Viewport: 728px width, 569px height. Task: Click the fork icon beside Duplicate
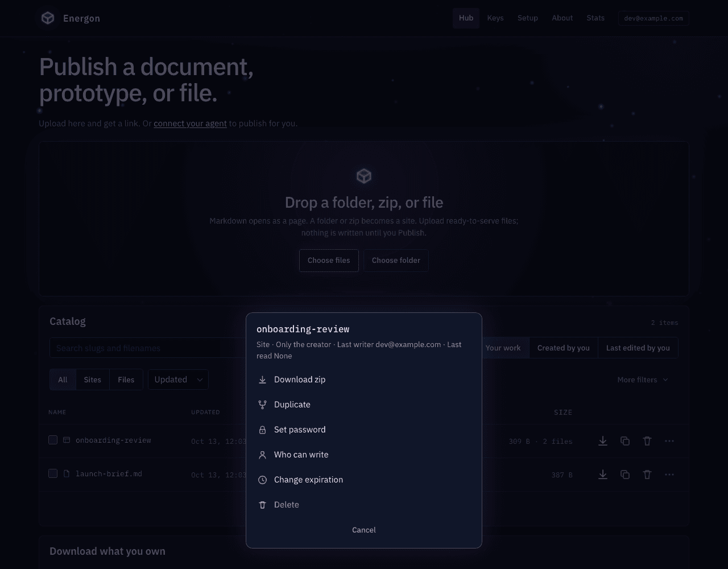pyautogui.click(x=262, y=405)
